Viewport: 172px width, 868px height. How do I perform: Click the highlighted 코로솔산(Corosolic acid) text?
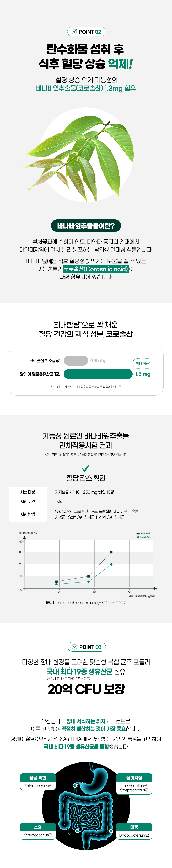click(x=96, y=269)
